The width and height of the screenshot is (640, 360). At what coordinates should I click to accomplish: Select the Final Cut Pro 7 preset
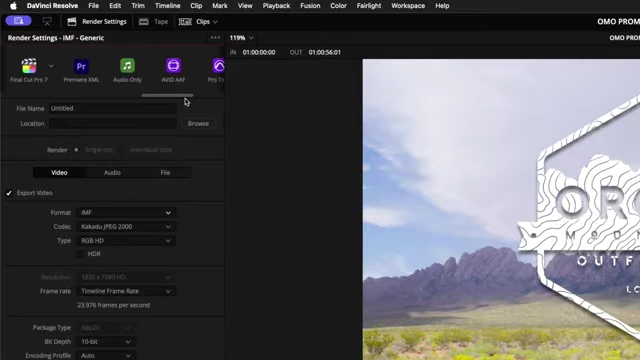[29, 71]
